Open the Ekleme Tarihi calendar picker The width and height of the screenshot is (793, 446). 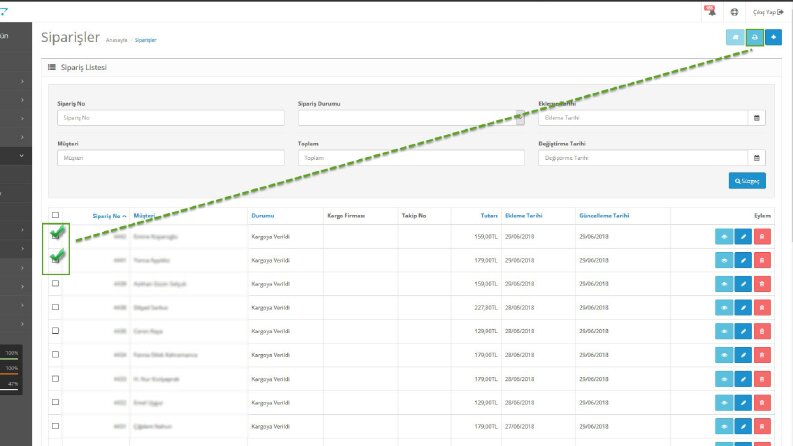[x=757, y=118]
